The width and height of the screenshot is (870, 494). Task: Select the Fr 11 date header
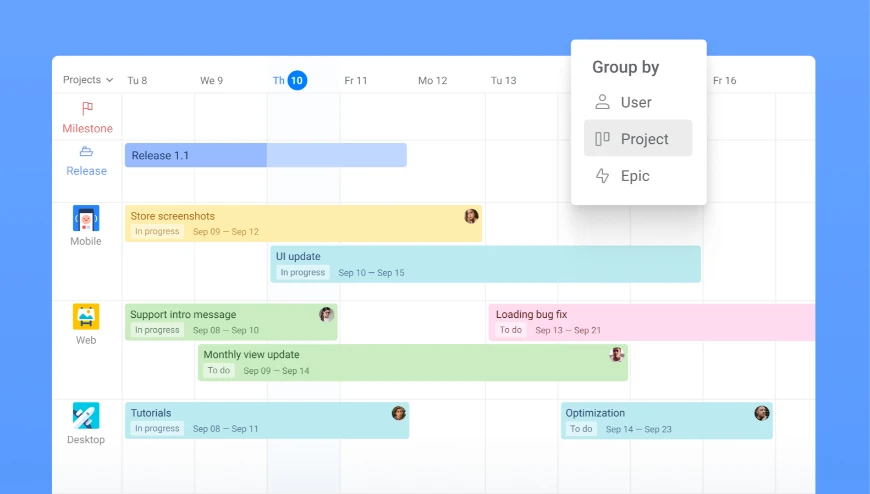click(356, 80)
